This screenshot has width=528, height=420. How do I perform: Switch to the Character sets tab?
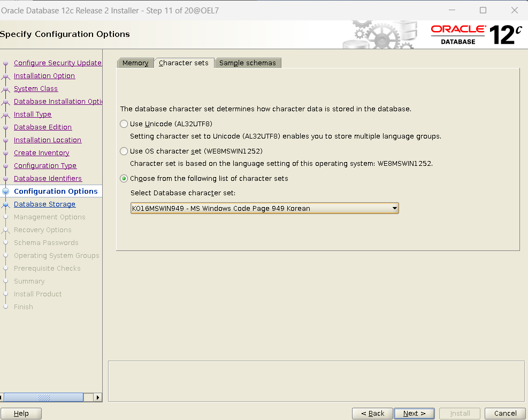pos(184,63)
